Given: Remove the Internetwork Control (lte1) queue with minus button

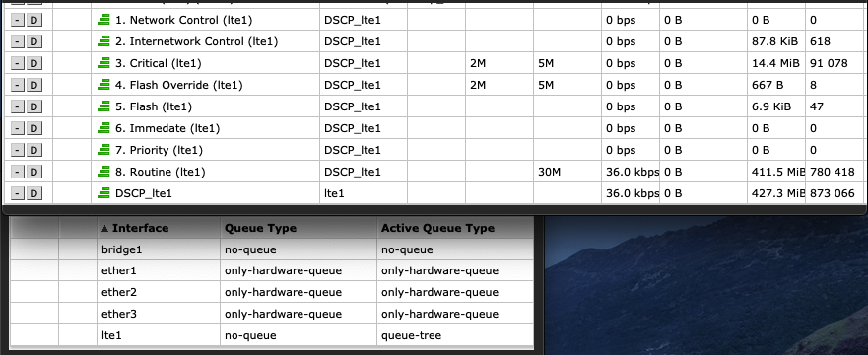Looking at the screenshot, I should pyautogui.click(x=18, y=42).
